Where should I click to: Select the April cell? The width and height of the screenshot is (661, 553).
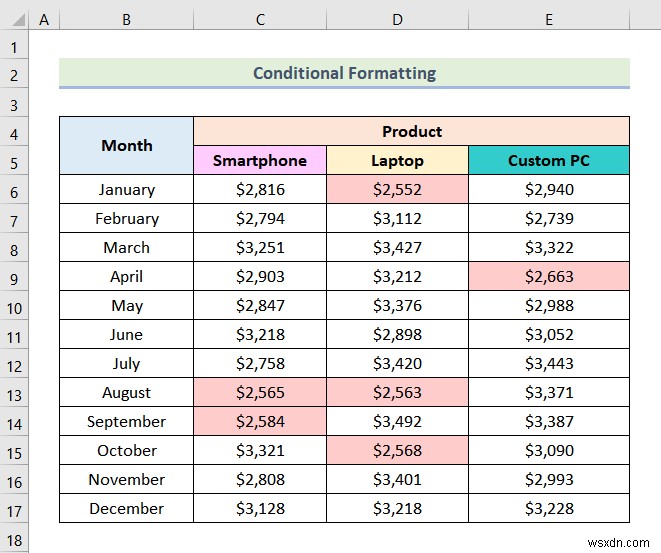pos(126,276)
